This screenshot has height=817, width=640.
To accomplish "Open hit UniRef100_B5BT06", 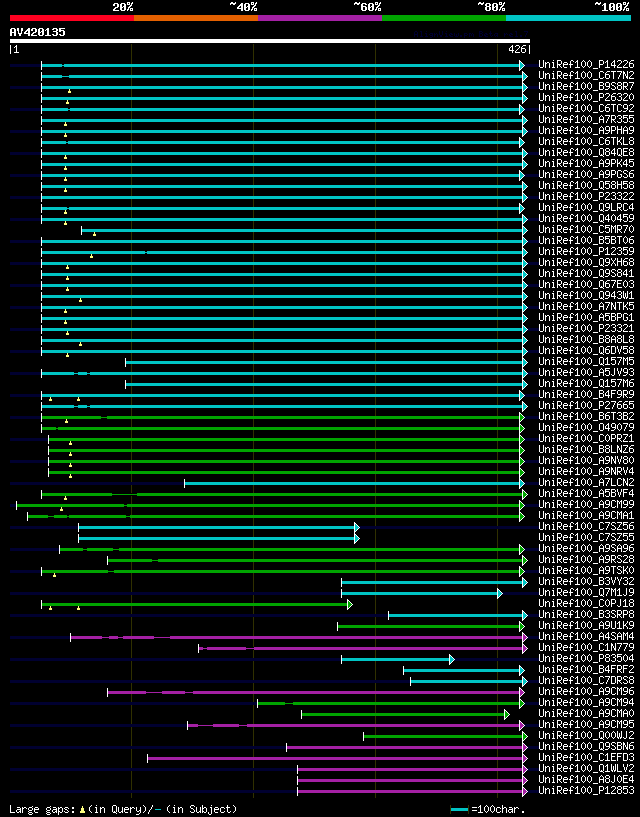I will [x=586, y=240].
